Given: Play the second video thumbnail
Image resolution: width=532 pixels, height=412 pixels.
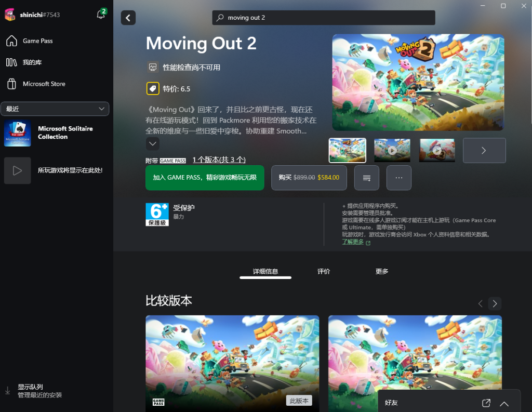Looking at the screenshot, I should (392, 150).
